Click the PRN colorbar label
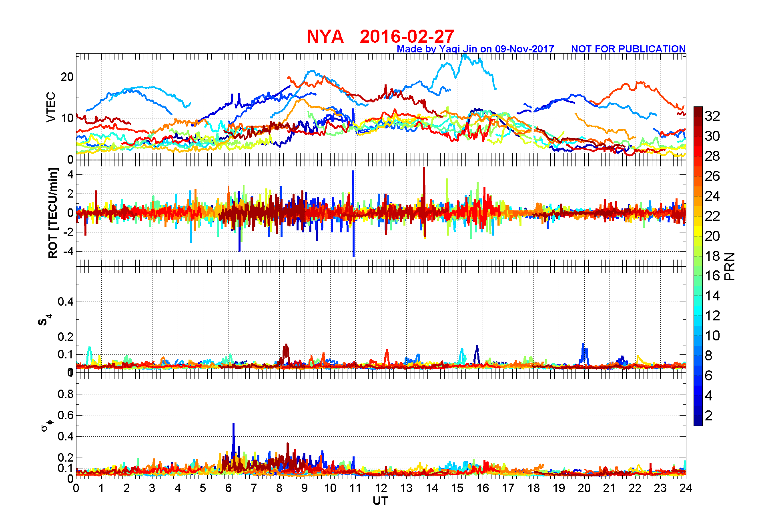The image size is (762, 532). pyautogui.click(x=730, y=266)
